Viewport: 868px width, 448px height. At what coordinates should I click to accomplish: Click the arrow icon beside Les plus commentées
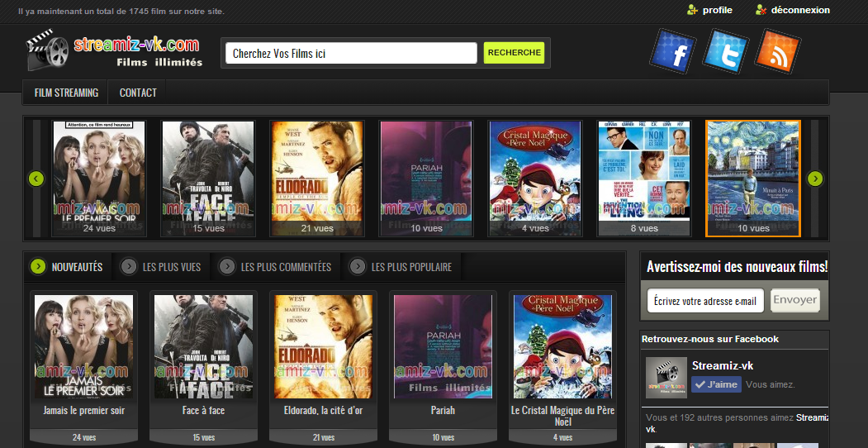pos(227,267)
